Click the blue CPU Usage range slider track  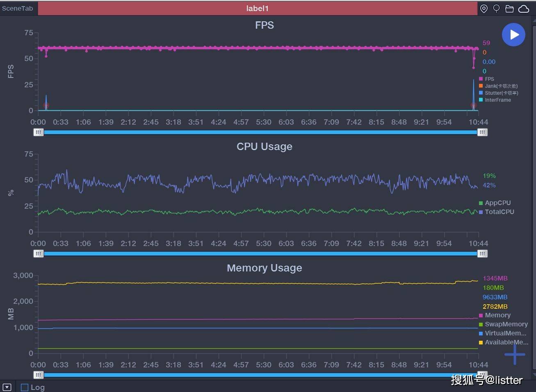point(260,253)
